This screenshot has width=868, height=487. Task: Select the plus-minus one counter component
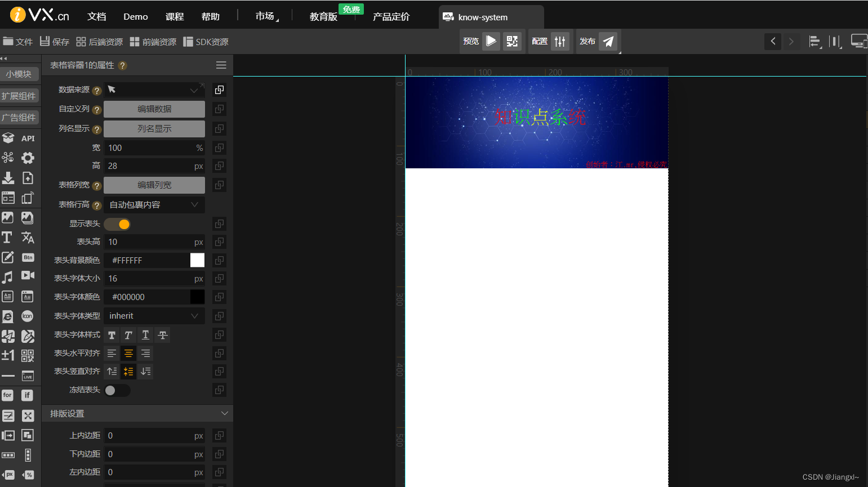(x=8, y=355)
